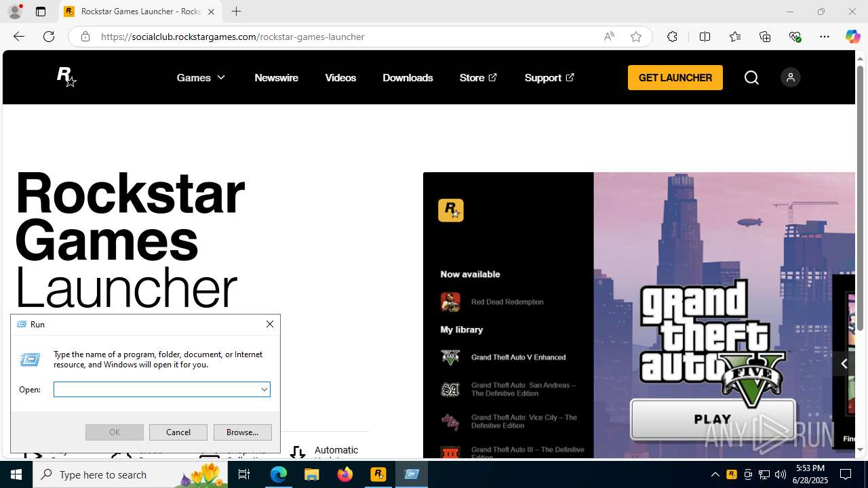Open Browser essentials heart icon
This screenshot has width=868, height=488.
(795, 37)
